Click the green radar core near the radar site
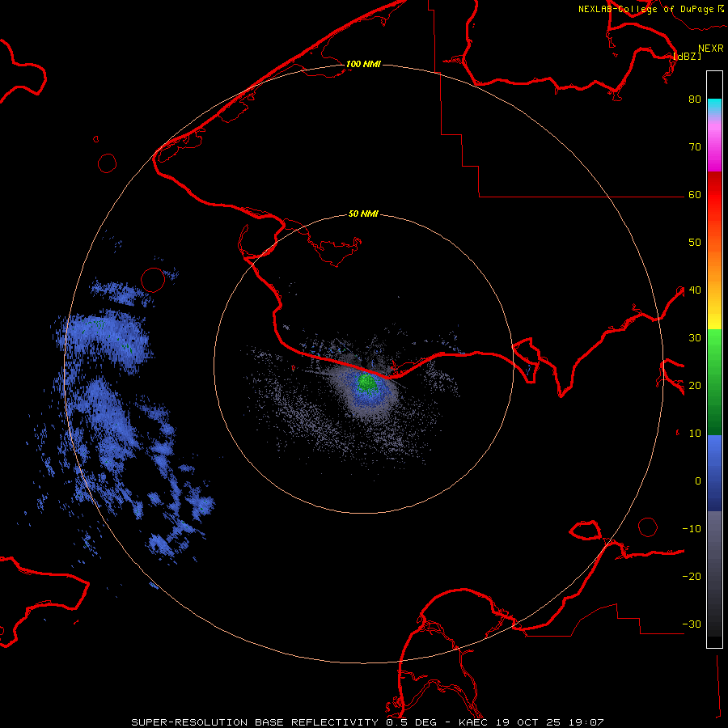 [366, 382]
